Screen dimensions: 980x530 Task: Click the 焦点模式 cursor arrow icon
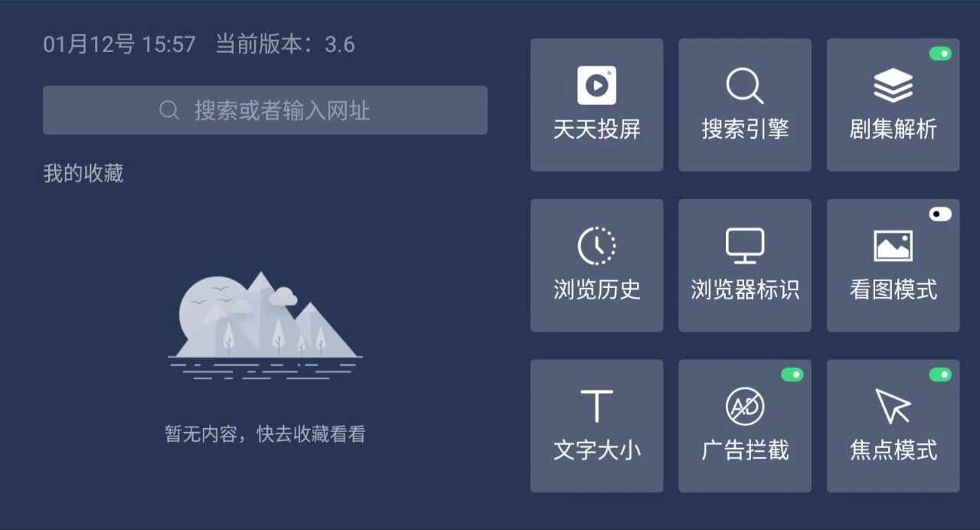[x=893, y=406]
